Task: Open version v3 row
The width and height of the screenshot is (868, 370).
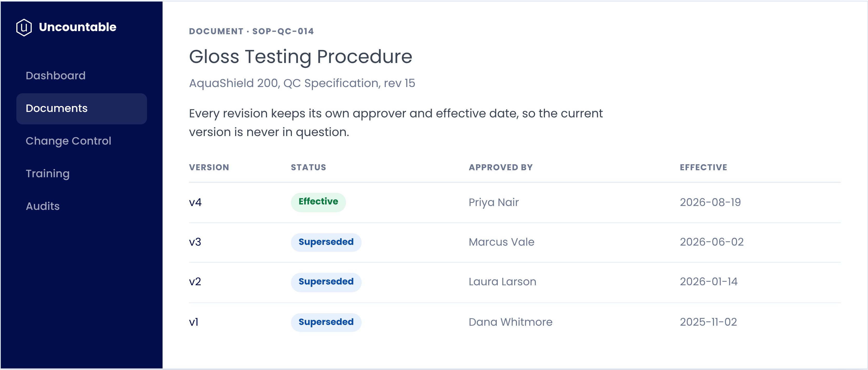Action: point(515,243)
